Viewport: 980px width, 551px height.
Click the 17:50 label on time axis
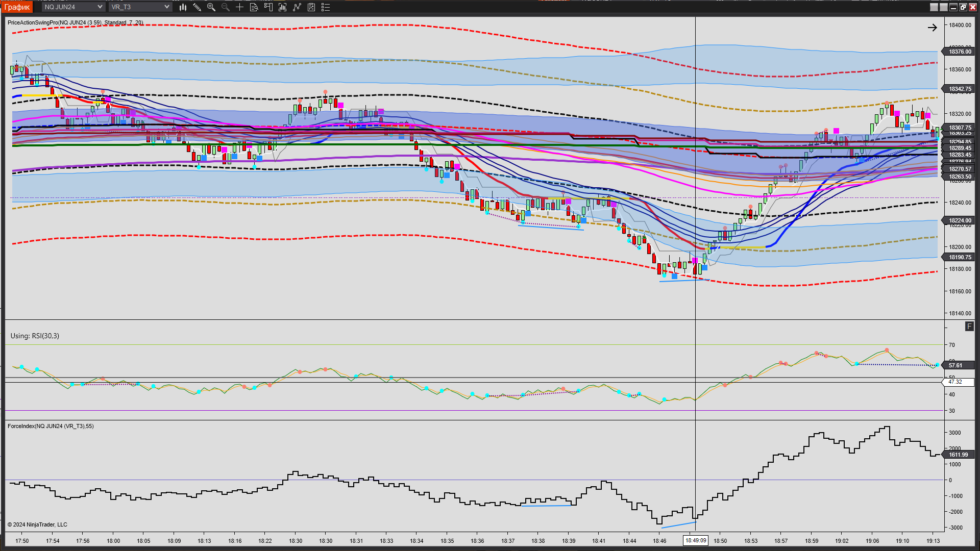click(x=22, y=541)
